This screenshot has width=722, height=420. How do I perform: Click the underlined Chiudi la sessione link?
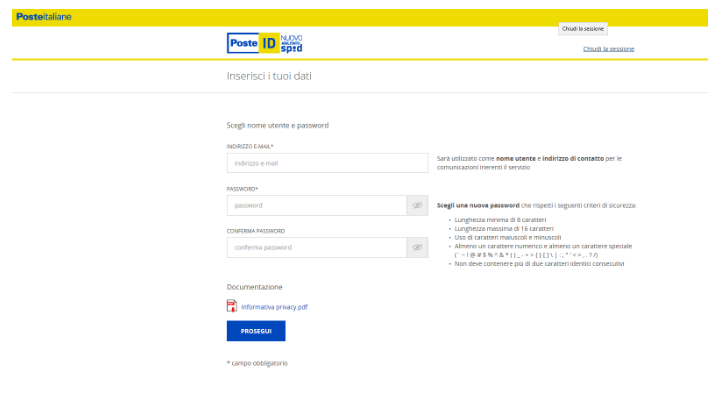(x=608, y=48)
